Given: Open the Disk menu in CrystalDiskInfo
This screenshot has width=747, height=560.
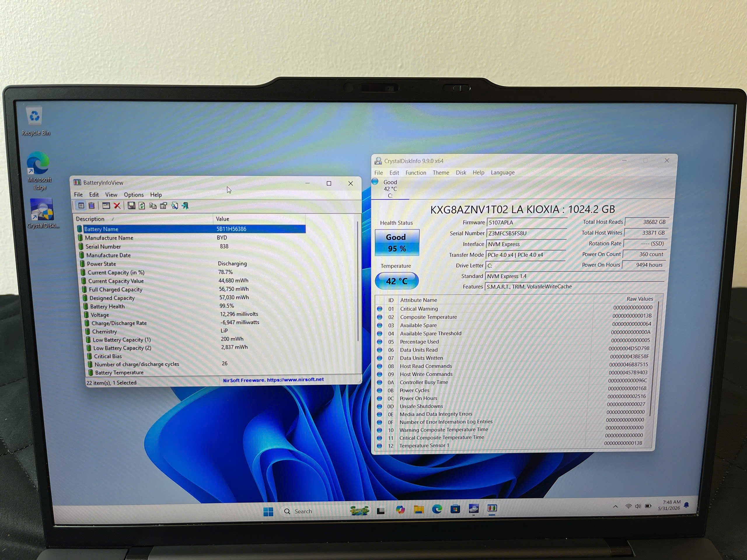Looking at the screenshot, I should (461, 173).
